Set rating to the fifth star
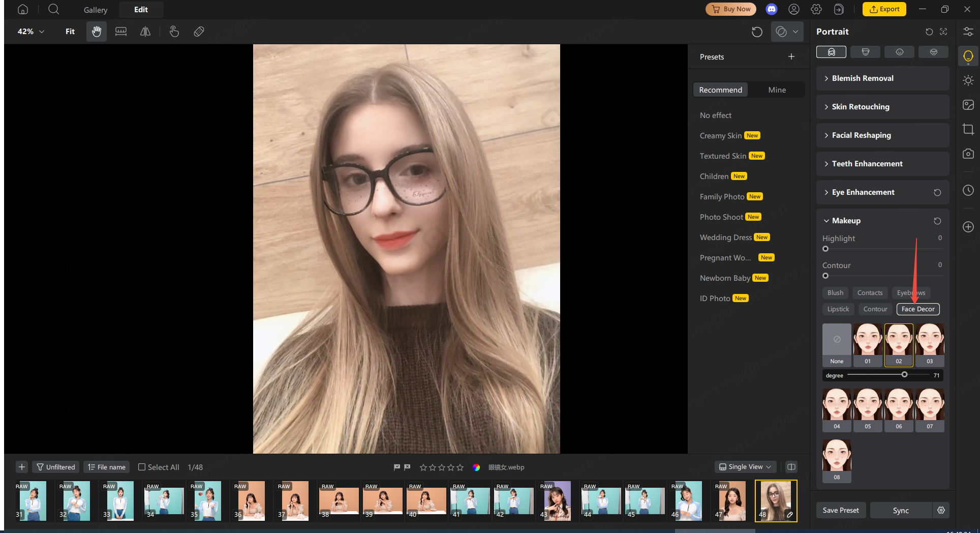The height and width of the screenshot is (533, 980). (460, 467)
